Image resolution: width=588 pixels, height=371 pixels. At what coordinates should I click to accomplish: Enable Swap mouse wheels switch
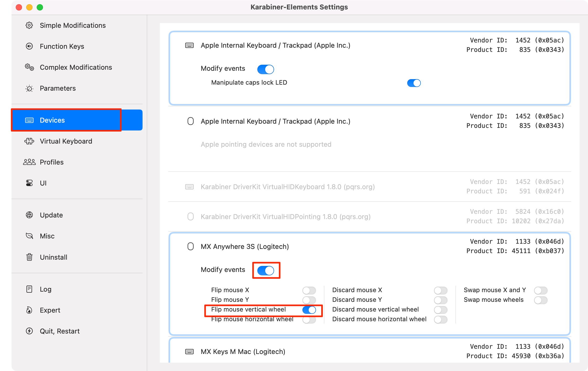[541, 300]
